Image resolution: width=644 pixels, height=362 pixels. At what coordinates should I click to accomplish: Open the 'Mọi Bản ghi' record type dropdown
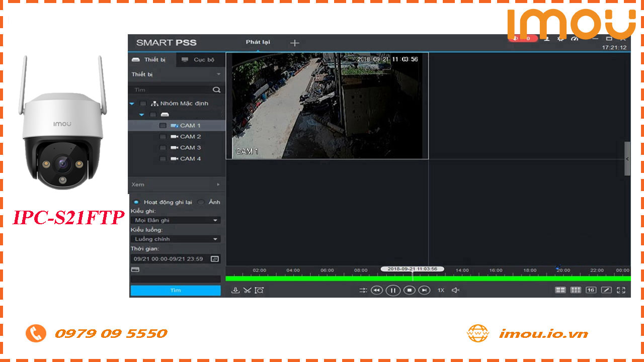175,220
